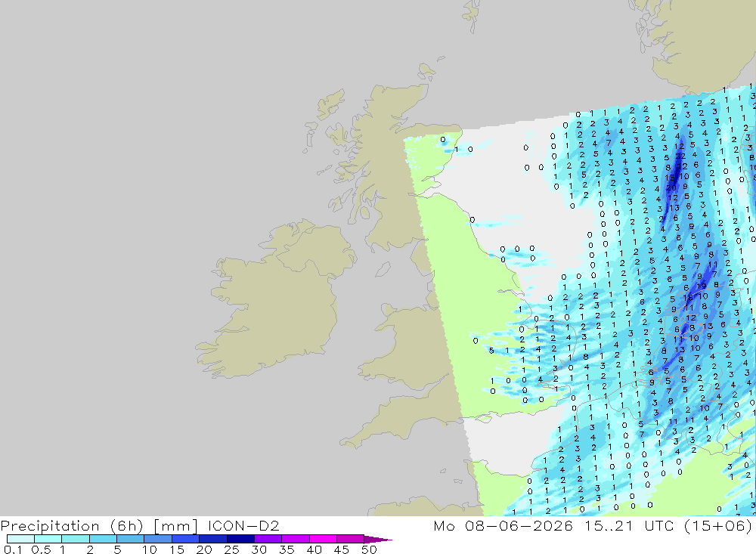This screenshot has width=756, height=554.
Task: Click the "45" legend label
Action: [x=342, y=549]
